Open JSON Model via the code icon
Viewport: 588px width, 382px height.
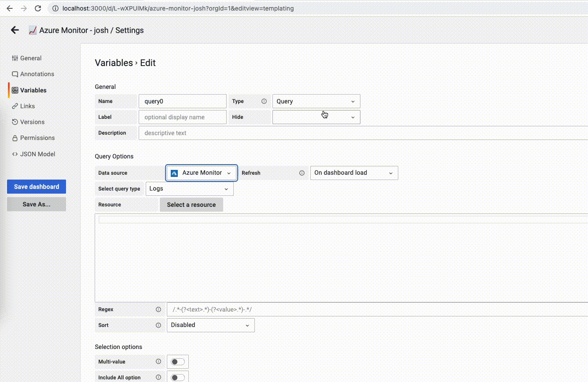click(x=15, y=154)
